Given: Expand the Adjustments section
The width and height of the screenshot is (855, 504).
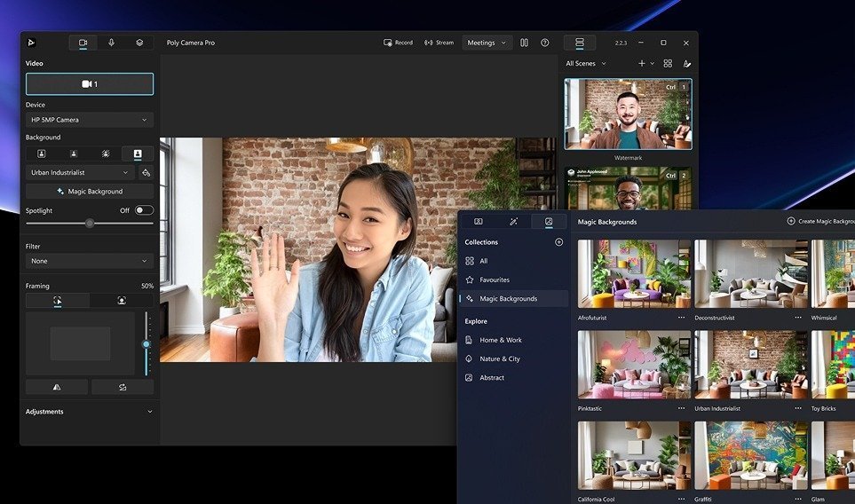Looking at the screenshot, I should pos(90,412).
